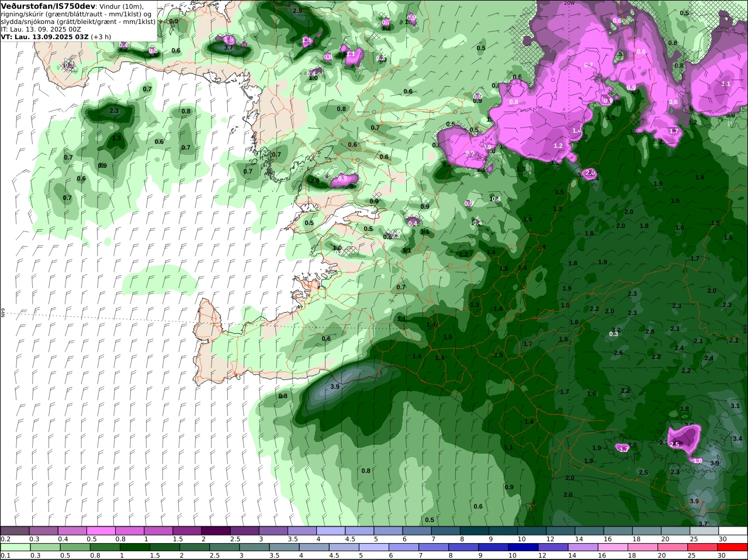Click the 2.8 precipitation value on the map
Image resolution: width=748 pixels, height=560 pixels.
click(650, 331)
